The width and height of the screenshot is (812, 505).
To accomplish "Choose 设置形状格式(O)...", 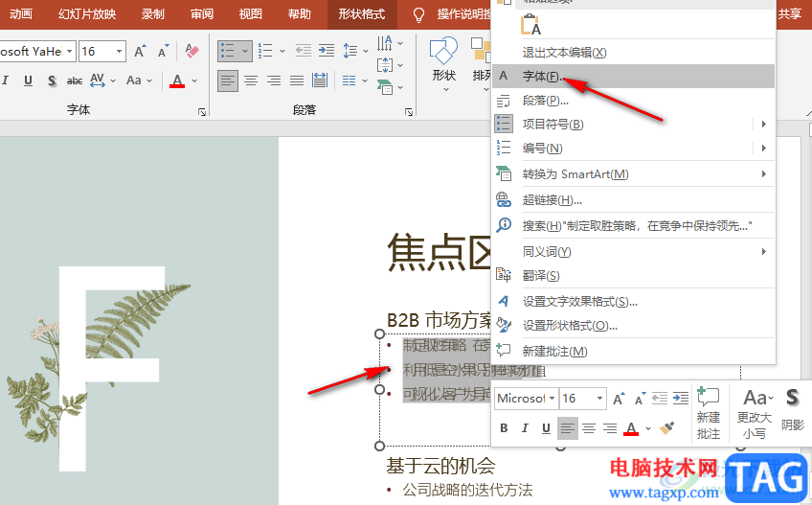I will tap(633, 326).
